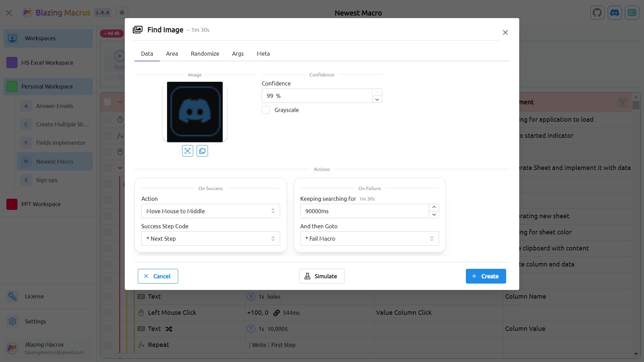Viewport: 644px width, 362px height.
Task: Click the filter funnel icon in table header
Action: click(623, 102)
